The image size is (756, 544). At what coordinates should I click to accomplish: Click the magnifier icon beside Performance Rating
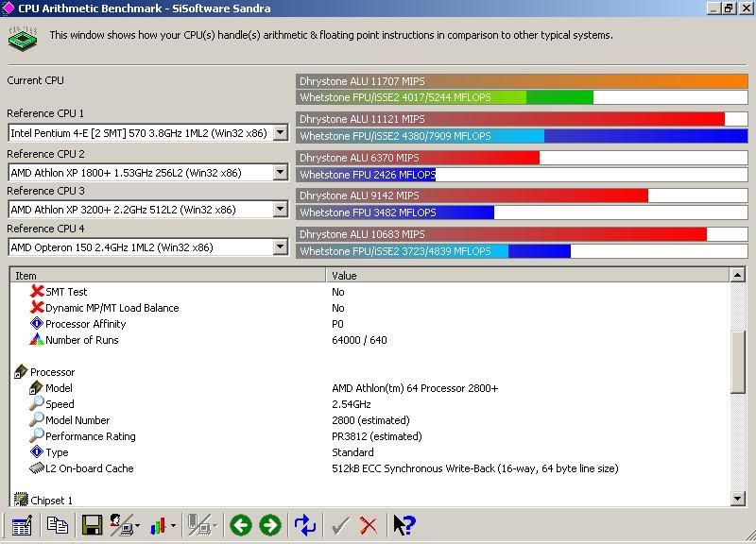point(37,435)
